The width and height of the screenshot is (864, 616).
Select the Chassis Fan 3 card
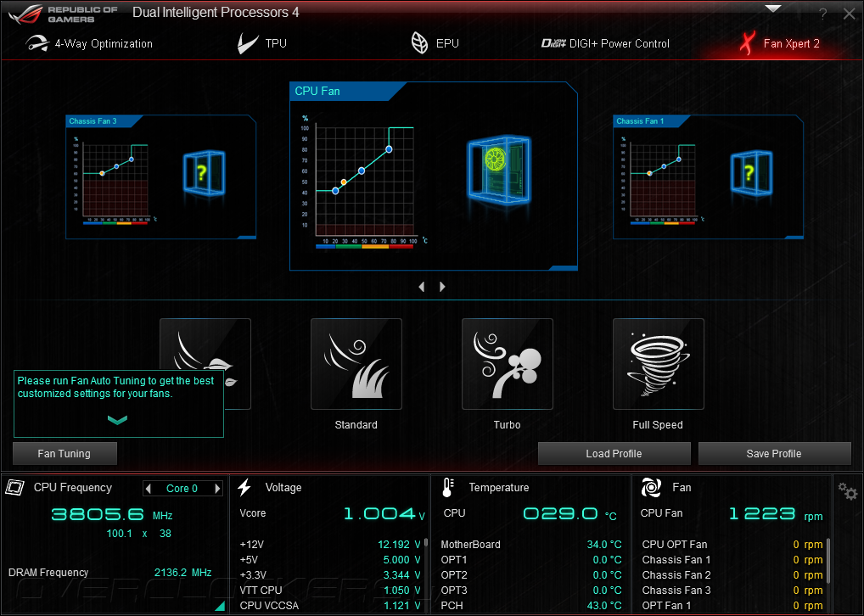tap(161, 176)
